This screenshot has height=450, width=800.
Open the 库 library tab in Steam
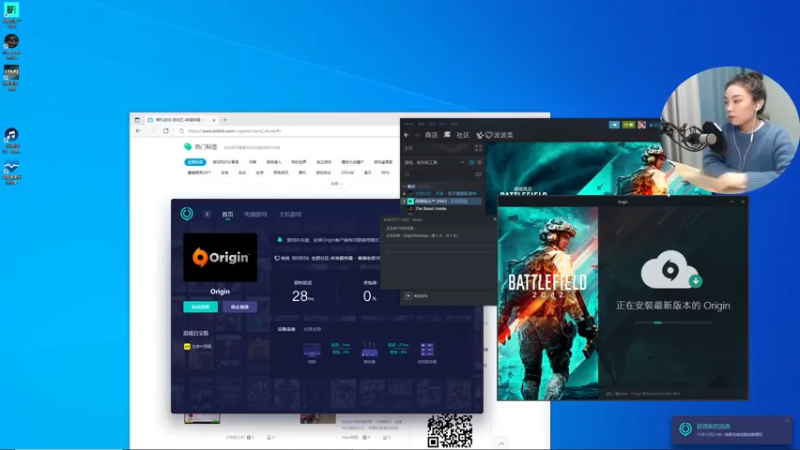(x=447, y=135)
